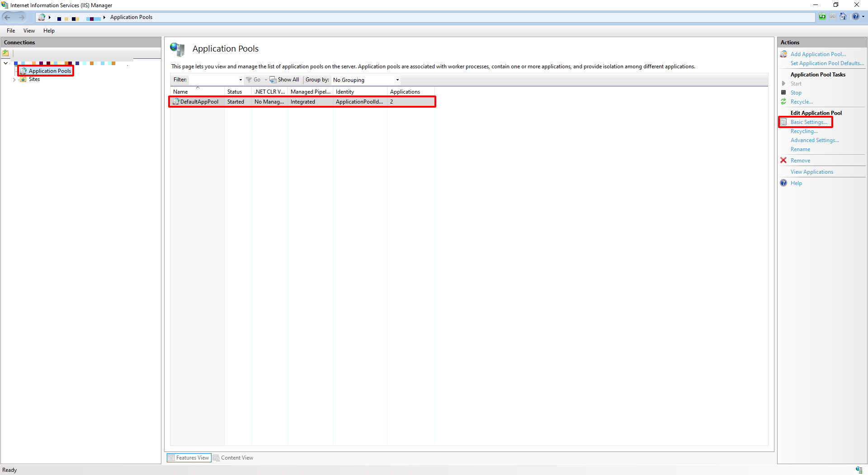868x475 pixels.
Task: Sort by the Applications column header
Action: [410, 92]
